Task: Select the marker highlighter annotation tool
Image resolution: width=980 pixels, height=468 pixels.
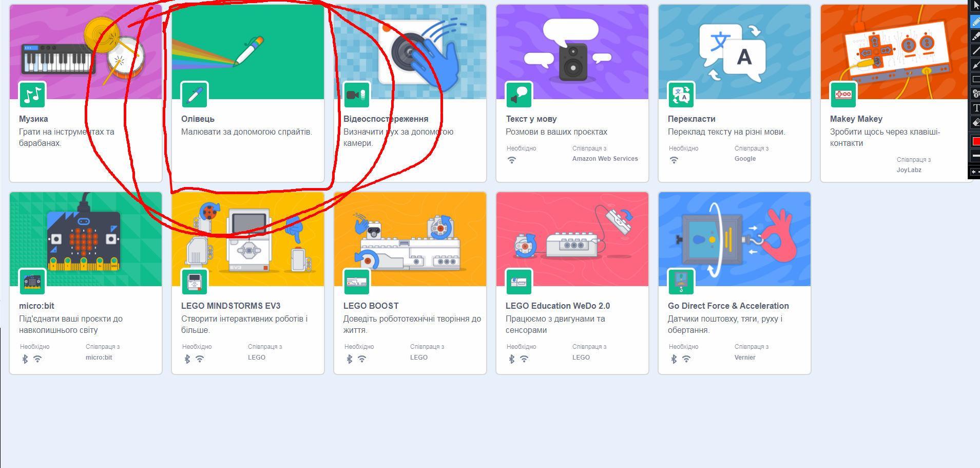Action: [975, 36]
